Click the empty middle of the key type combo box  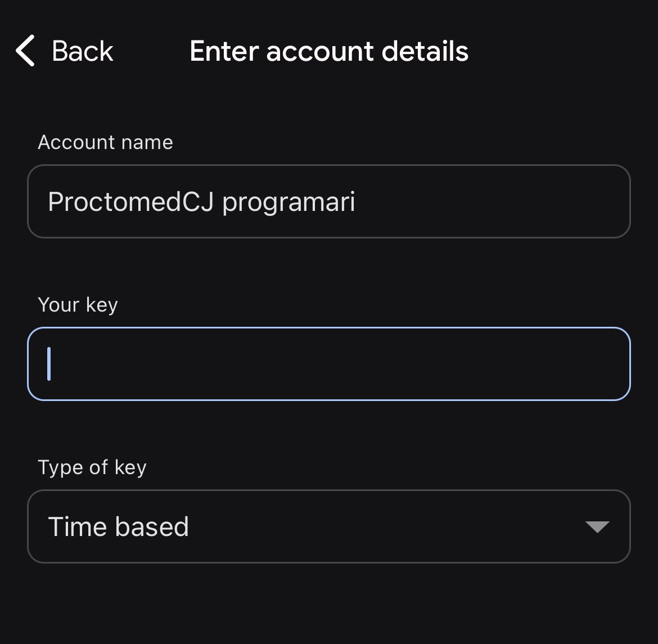[382, 526]
